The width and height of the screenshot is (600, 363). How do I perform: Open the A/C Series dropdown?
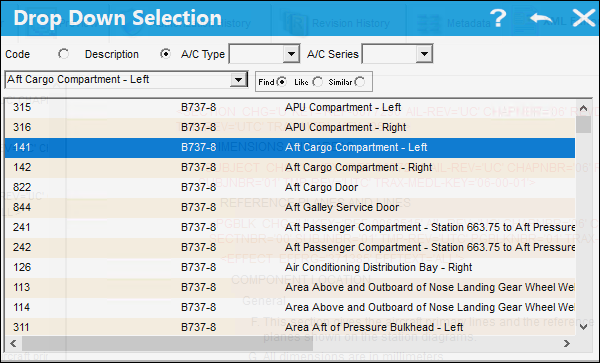(x=424, y=54)
